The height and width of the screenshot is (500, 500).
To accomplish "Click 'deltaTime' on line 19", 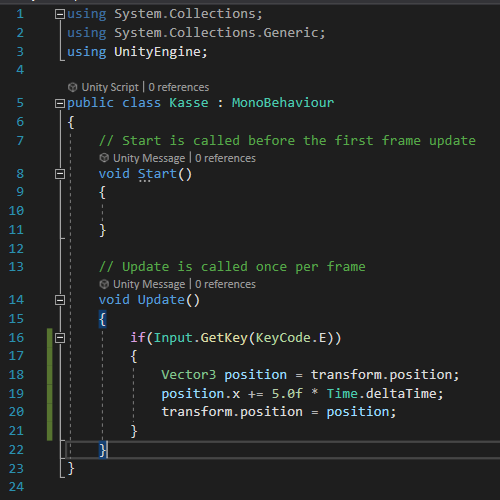I will click(401, 394).
